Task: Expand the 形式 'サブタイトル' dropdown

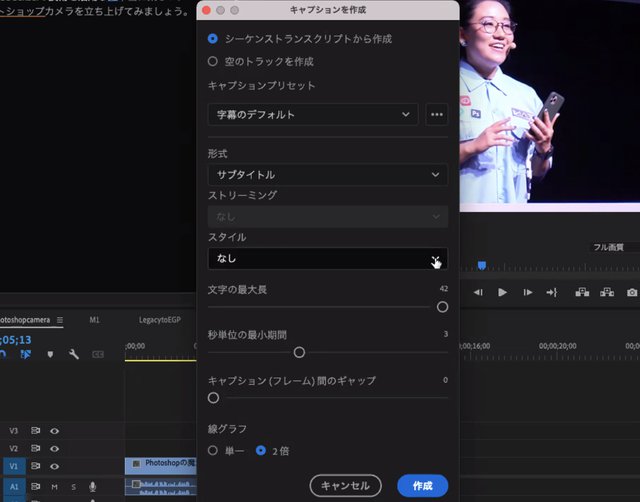Action: [327, 174]
